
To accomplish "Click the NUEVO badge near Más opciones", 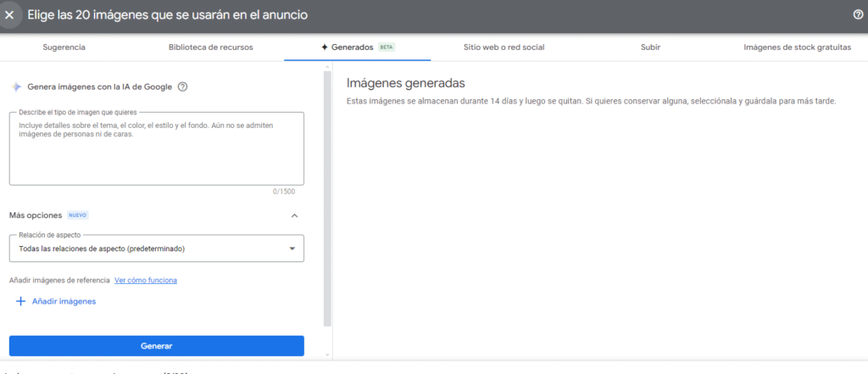I will coord(78,215).
